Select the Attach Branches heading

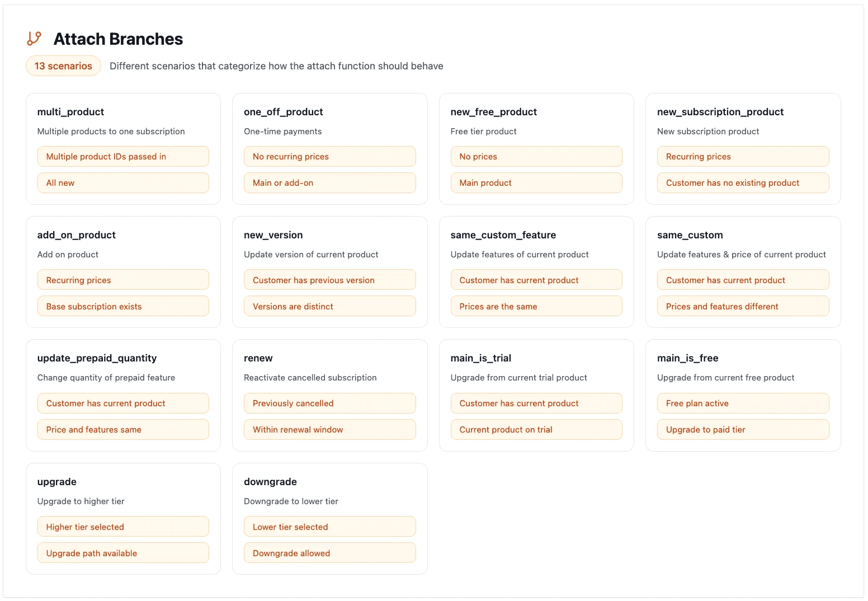pyautogui.click(x=118, y=39)
